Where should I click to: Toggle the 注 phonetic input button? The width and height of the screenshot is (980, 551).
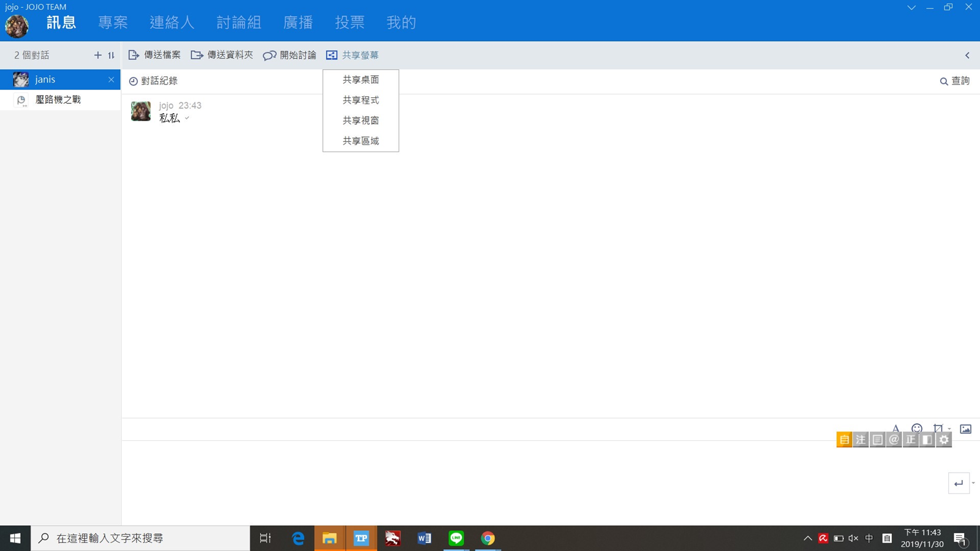pos(861,440)
